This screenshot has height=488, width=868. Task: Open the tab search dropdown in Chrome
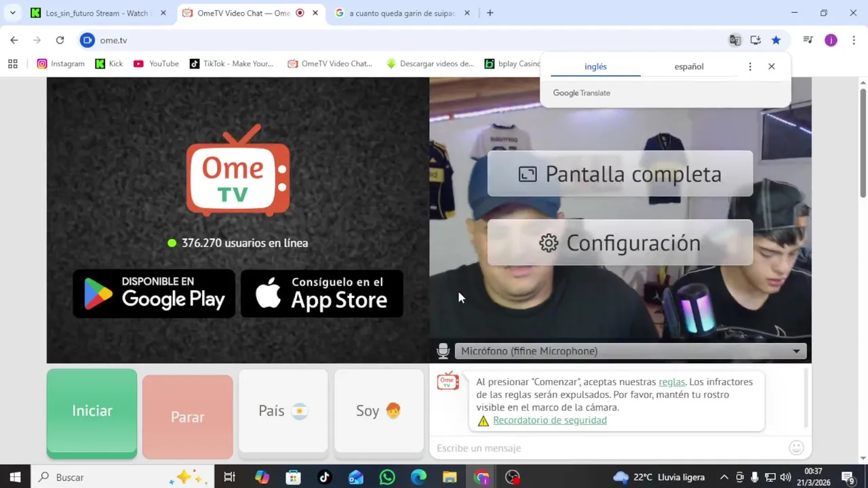coord(12,13)
